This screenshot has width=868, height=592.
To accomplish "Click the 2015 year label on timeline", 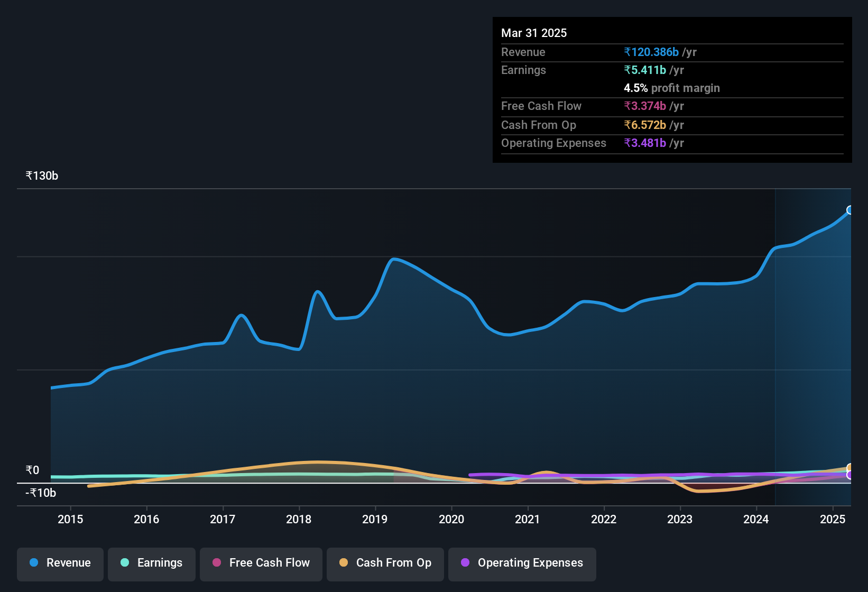I will [x=70, y=520].
